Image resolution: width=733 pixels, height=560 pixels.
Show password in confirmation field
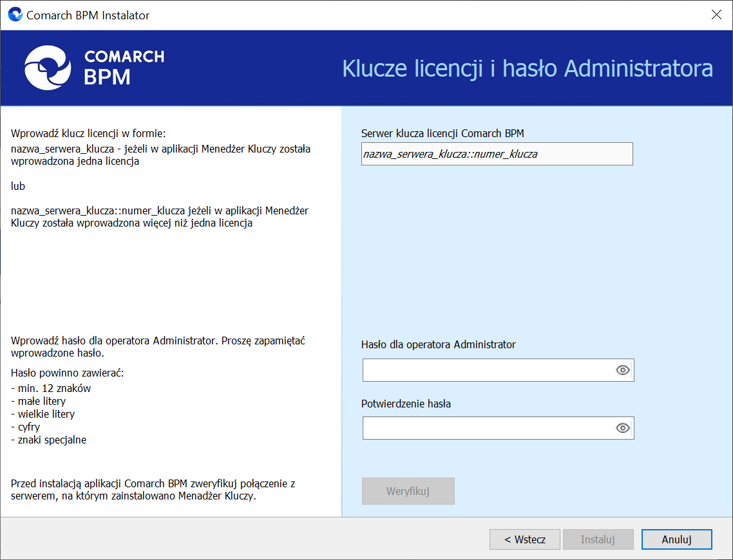(x=623, y=428)
